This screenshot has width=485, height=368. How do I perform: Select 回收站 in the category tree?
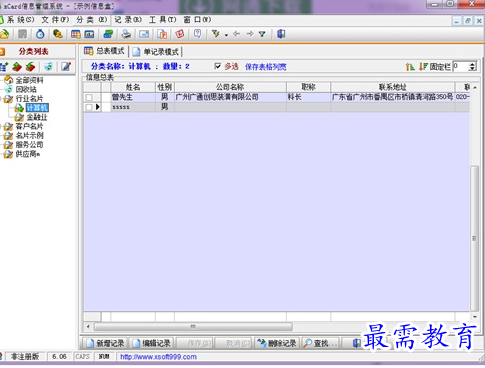26,89
